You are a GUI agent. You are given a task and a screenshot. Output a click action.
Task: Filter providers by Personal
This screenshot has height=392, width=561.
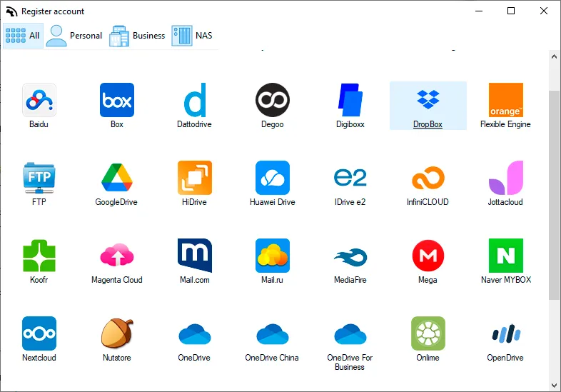point(74,36)
